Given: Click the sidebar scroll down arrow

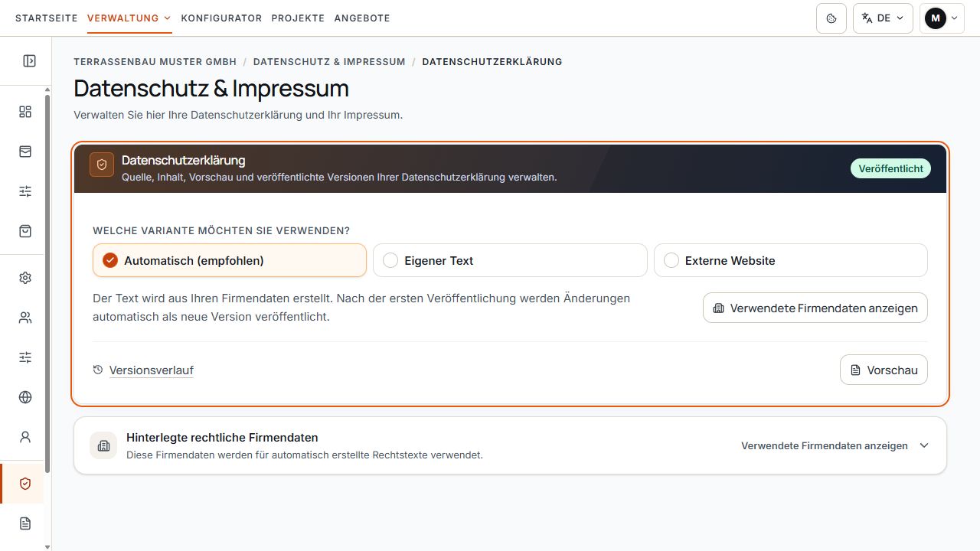Looking at the screenshot, I should [x=47, y=546].
